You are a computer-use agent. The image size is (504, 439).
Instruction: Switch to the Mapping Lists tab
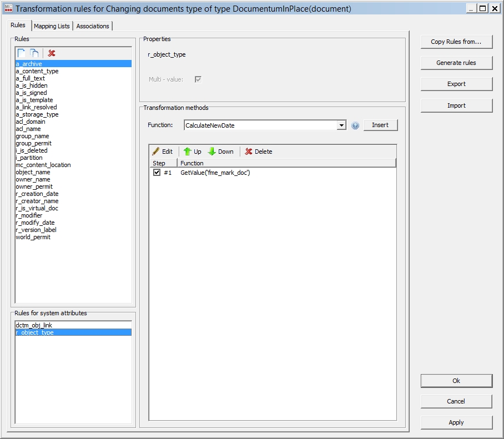[x=52, y=26]
